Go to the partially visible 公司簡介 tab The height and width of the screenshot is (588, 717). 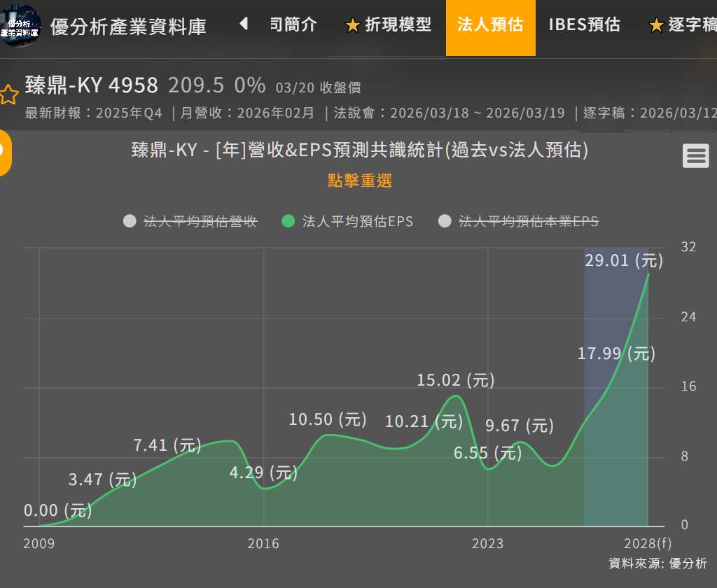293,25
